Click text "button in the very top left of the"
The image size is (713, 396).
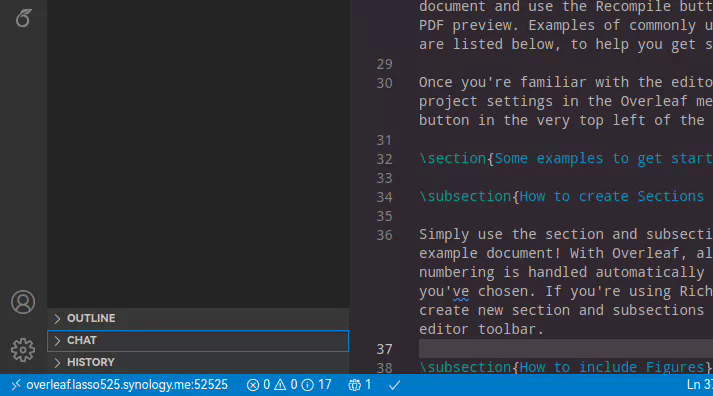tap(562, 120)
